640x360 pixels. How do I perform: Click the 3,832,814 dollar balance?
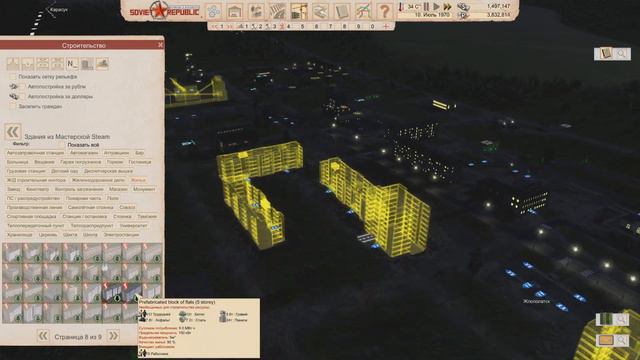pyautogui.click(x=498, y=15)
